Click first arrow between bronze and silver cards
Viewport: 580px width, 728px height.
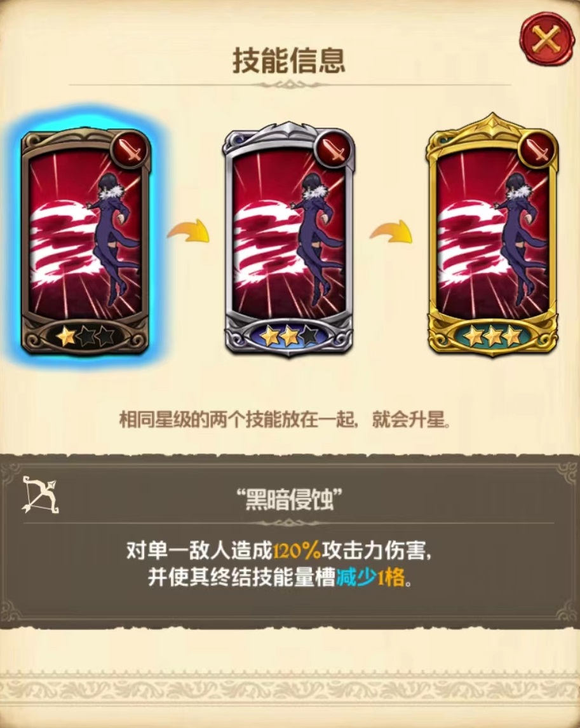tap(189, 231)
